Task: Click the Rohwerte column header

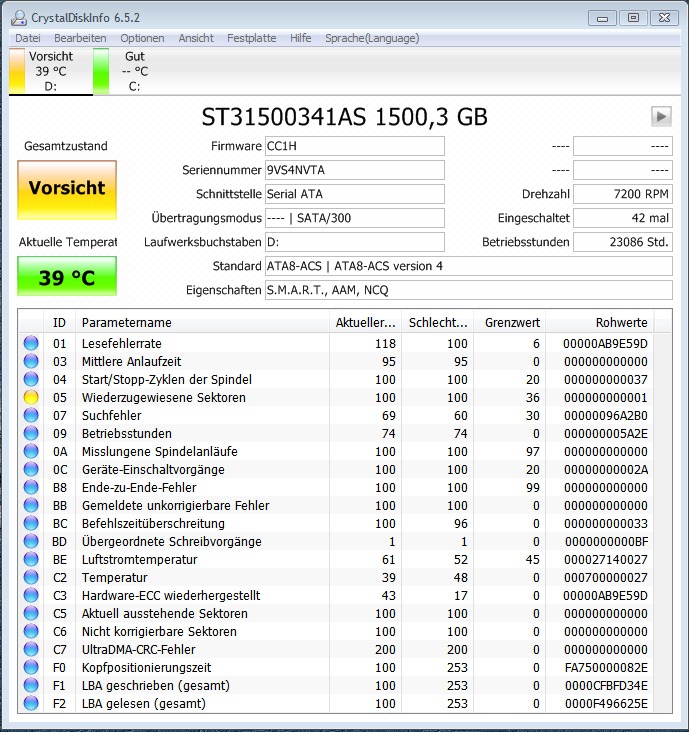Action: [x=600, y=323]
